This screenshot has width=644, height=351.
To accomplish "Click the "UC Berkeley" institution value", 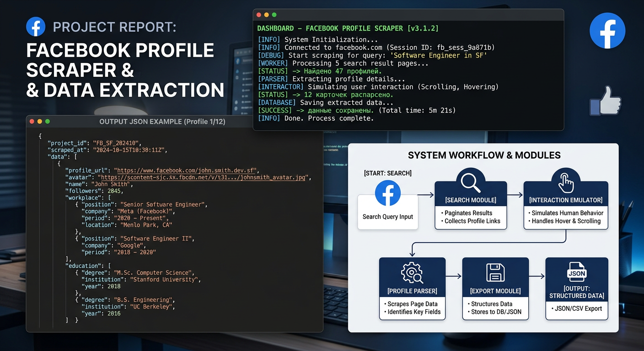I will coord(151,307).
